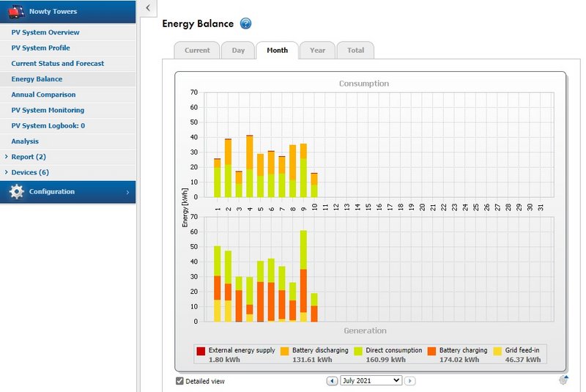Switch to the Total tab
Image resolution: width=586 pixels, height=392 pixels.
click(x=355, y=50)
